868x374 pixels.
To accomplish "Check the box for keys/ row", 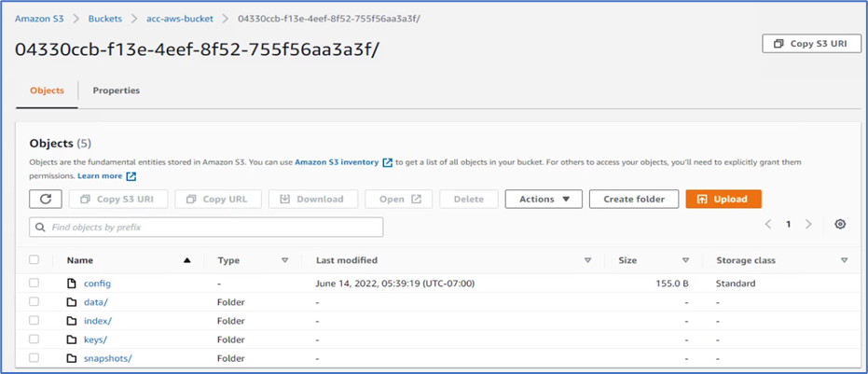I will coord(34,339).
